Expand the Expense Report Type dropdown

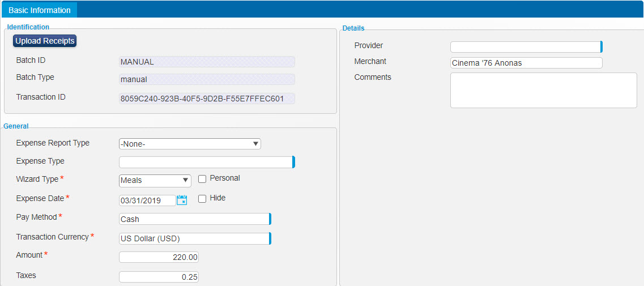tap(190, 144)
